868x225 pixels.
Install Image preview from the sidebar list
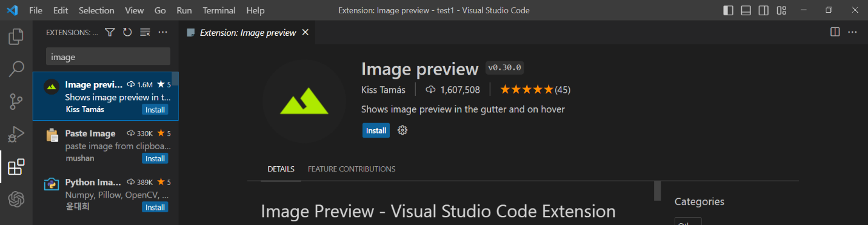(x=155, y=110)
